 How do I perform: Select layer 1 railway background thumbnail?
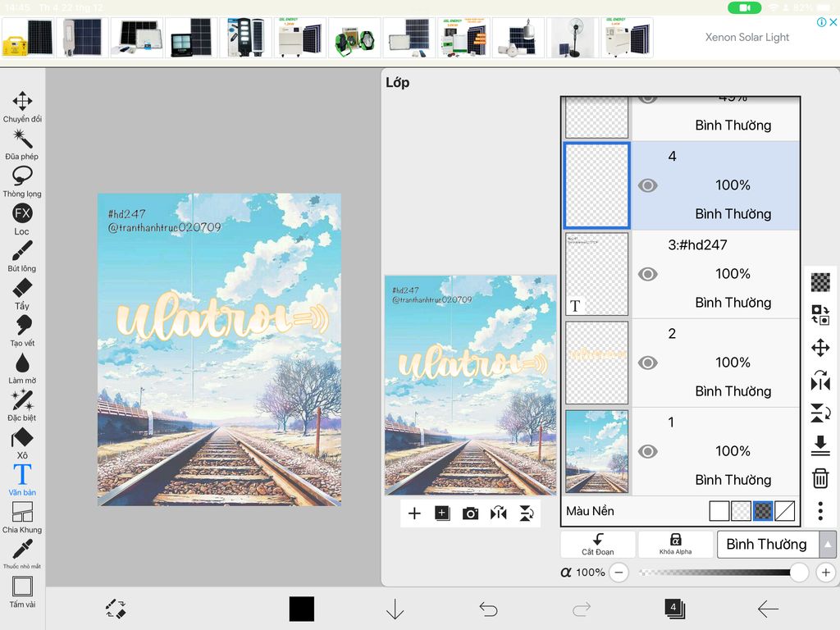[x=597, y=452]
